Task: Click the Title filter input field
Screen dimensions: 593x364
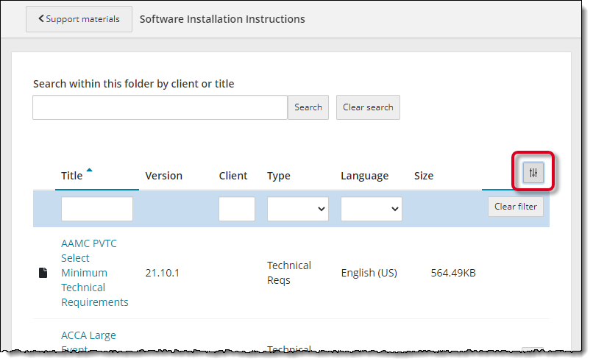Action: pos(97,209)
